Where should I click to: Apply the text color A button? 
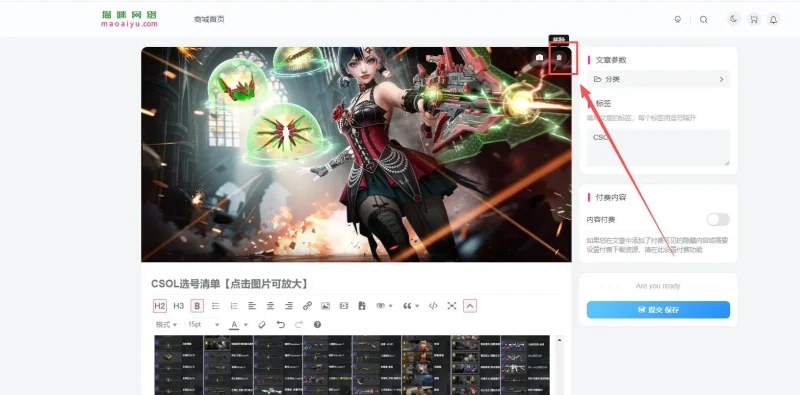(234, 325)
